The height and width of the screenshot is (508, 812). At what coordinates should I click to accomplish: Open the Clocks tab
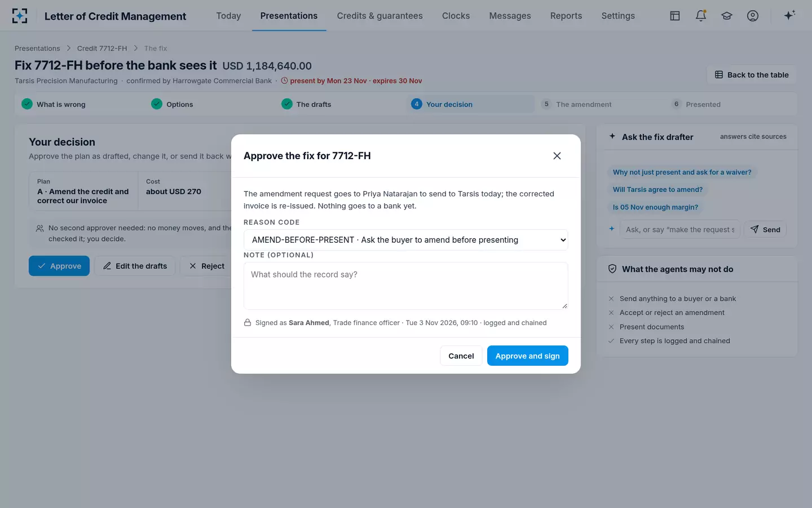[x=456, y=16]
